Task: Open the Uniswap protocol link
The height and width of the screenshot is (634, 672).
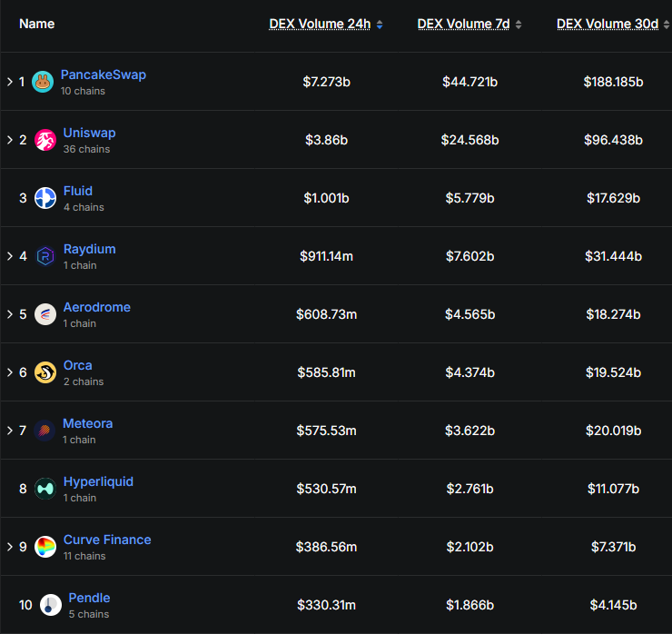Action: (x=90, y=133)
